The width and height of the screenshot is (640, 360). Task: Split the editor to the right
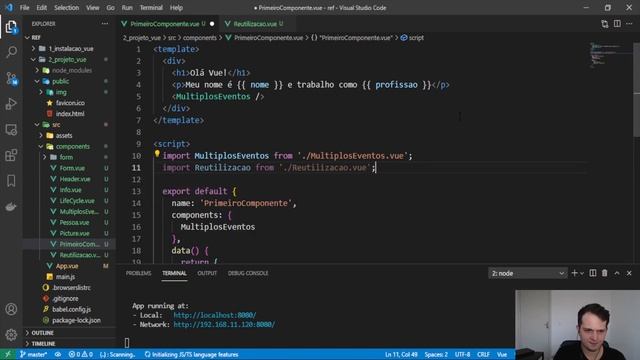point(617,24)
